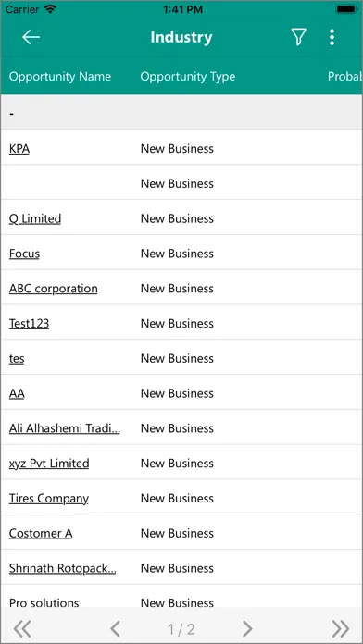
Task: Open Tires Company opportunity
Action: (49, 498)
